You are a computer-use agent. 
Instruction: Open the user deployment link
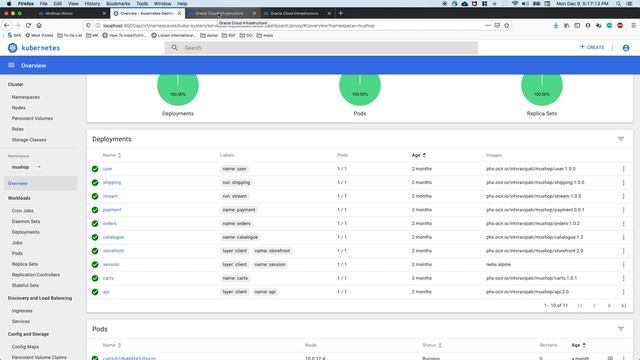(107, 169)
